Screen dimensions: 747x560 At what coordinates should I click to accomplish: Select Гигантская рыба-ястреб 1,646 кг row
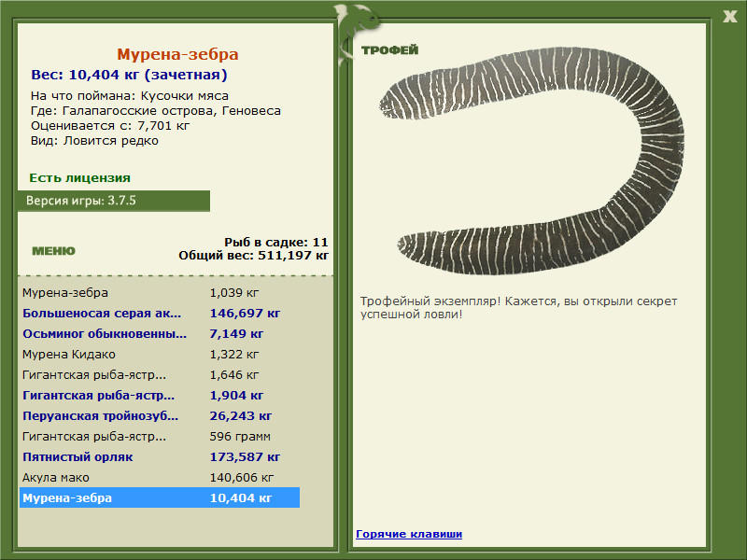point(160,375)
